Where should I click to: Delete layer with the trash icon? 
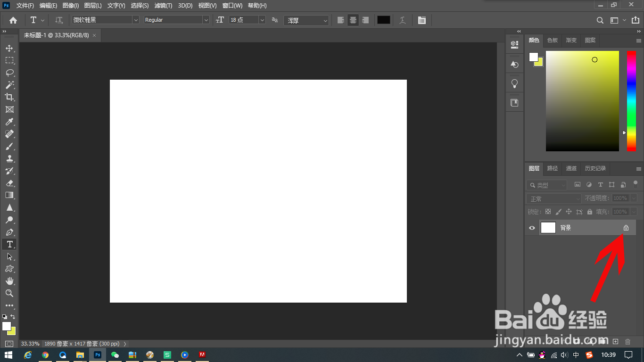(x=627, y=341)
